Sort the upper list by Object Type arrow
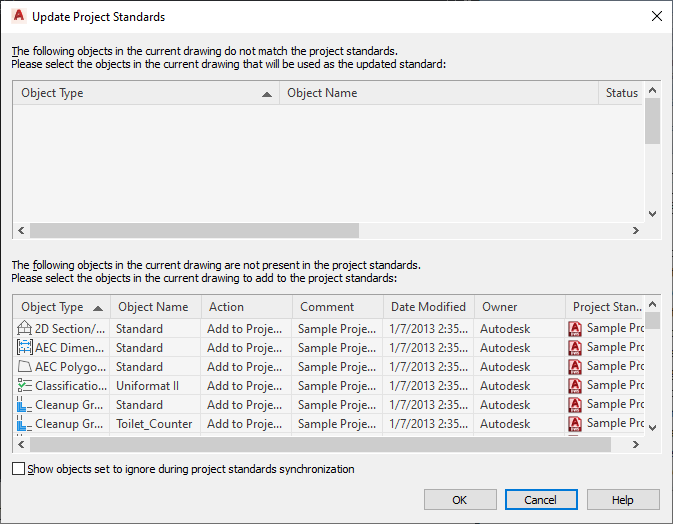This screenshot has width=673, height=524. coord(267,94)
